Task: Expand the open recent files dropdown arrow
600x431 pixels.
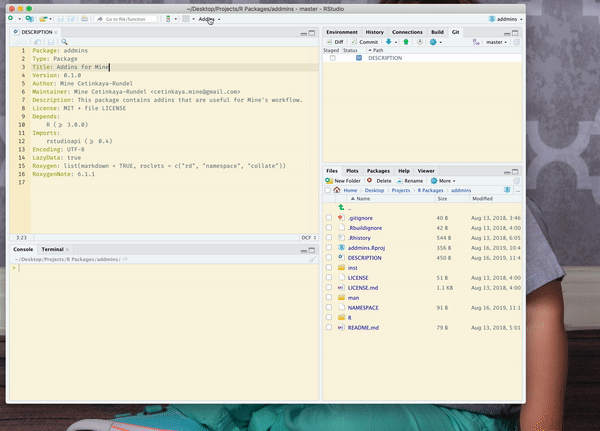Action: tap(51, 19)
